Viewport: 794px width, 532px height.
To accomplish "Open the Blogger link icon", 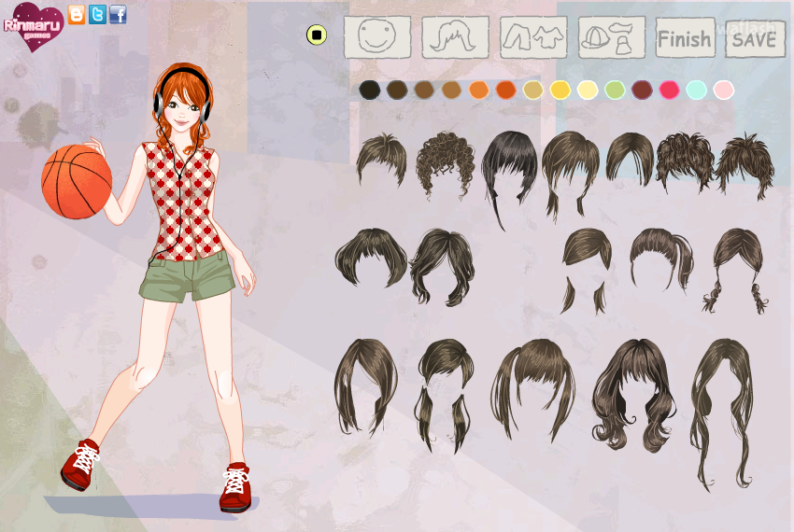I will [x=77, y=15].
